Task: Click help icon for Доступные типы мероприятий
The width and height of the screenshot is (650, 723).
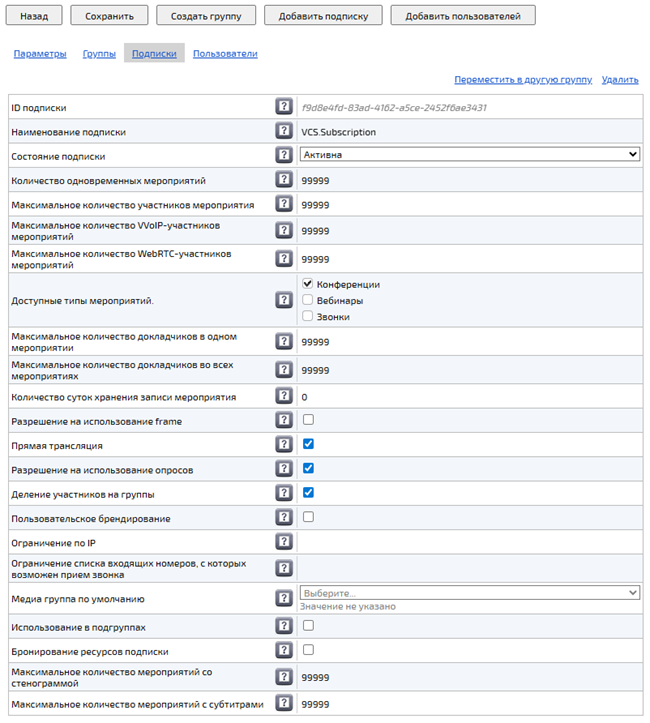Action: [284, 300]
